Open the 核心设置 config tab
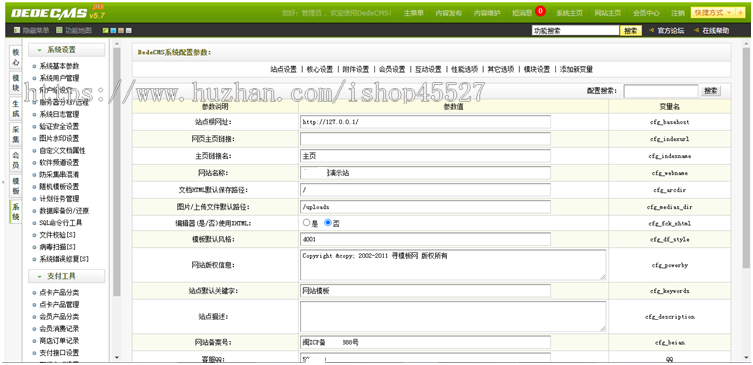Viewport: 753px width, 365px height. (319, 70)
